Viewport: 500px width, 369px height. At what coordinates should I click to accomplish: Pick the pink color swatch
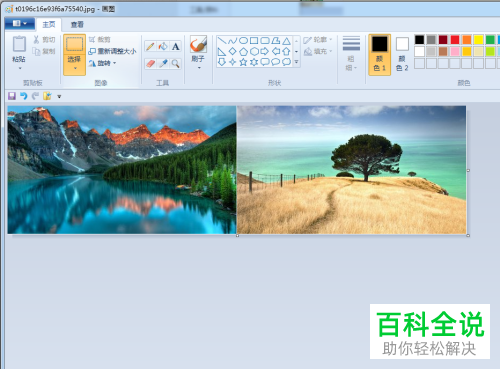pyautogui.click(x=455, y=52)
